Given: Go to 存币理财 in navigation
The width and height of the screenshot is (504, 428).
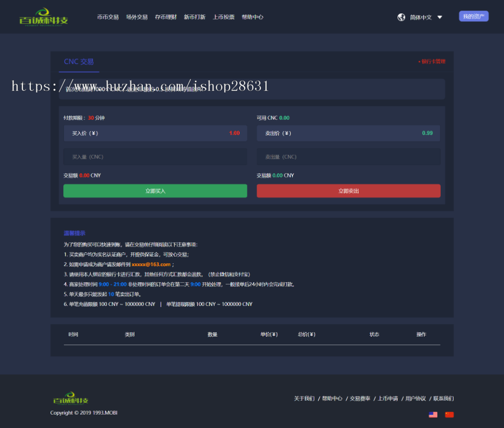Looking at the screenshot, I should pos(166,17).
